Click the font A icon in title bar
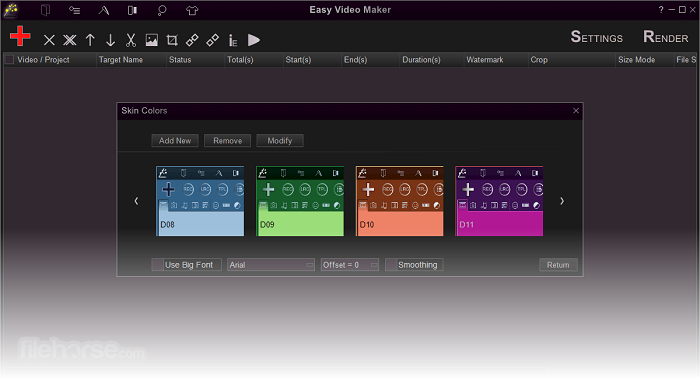Viewport: 700px width, 379px height. 104,10
